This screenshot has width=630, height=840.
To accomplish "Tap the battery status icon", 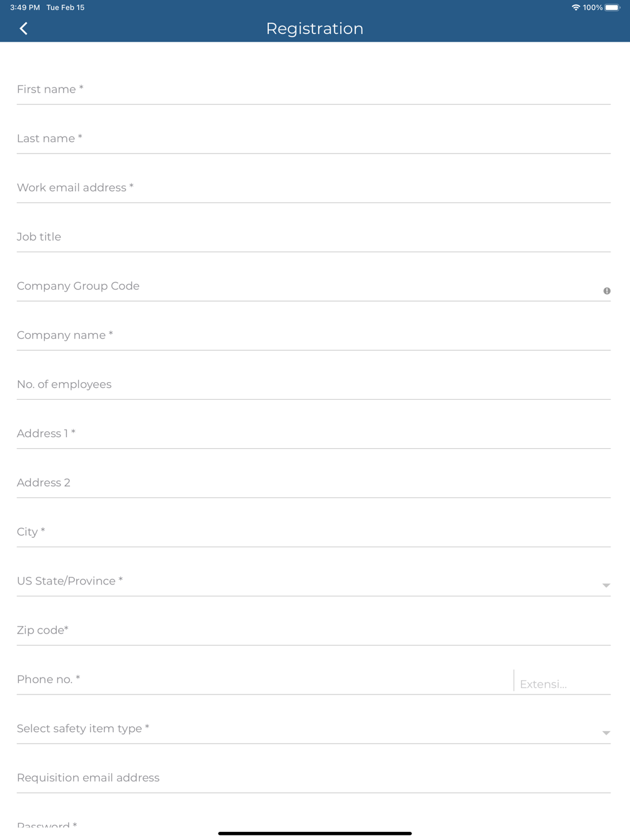I will (x=612, y=8).
